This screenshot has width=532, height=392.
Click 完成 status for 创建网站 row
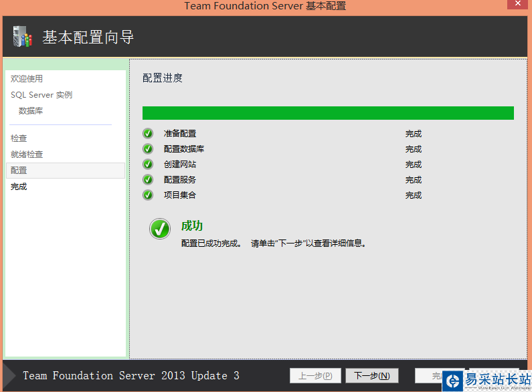pos(414,165)
